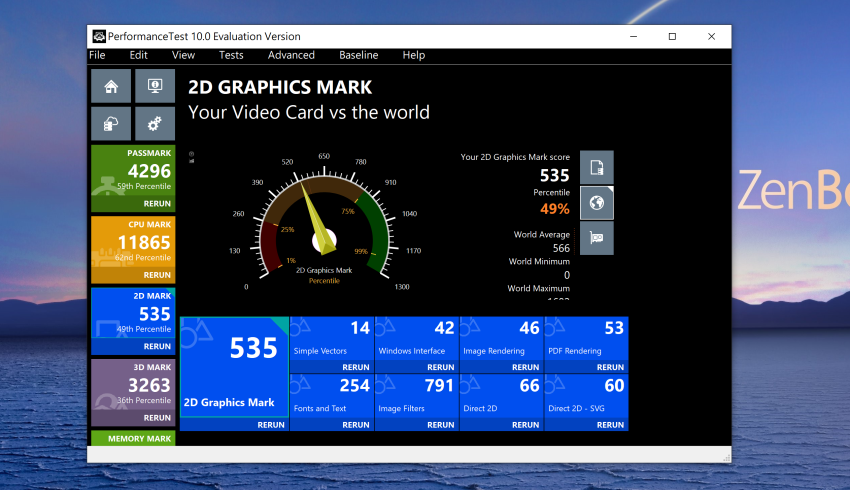This screenshot has height=490, width=850.
Task: Open the System Information monitor icon
Action: 155,86
